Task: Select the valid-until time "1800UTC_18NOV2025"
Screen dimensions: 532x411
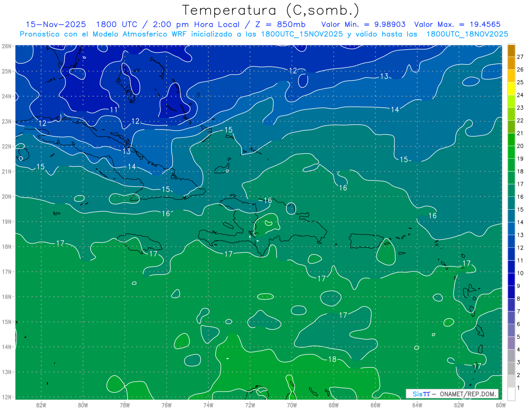Action: [467, 34]
